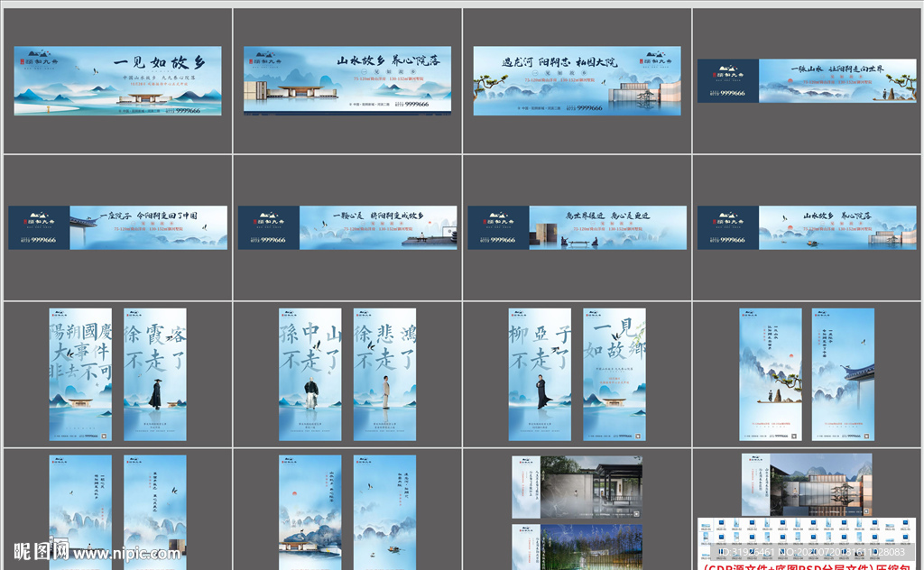Click the 昵图网 watermark logo
This screenshot has width=924, height=570.
click(x=36, y=549)
